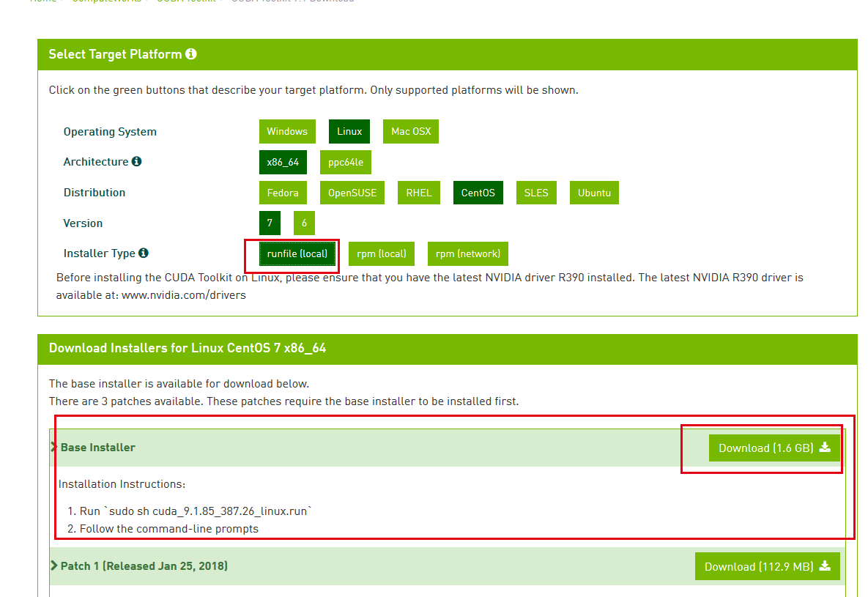
Task: Pick the RHEL distribution
Action: (418, 193)
